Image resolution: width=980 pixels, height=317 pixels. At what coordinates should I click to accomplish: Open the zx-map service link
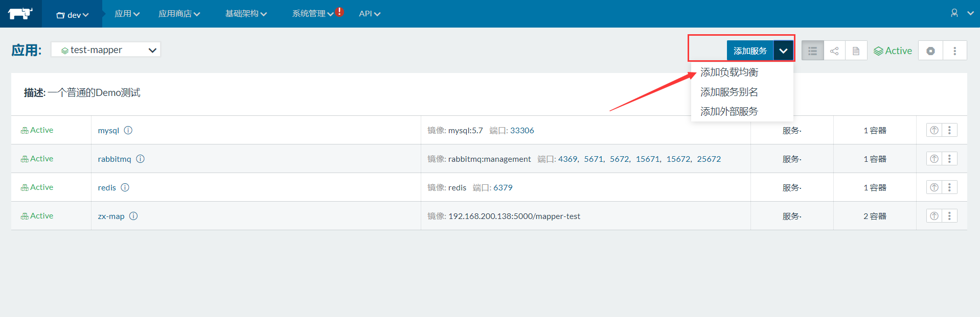tap(111, 216)
